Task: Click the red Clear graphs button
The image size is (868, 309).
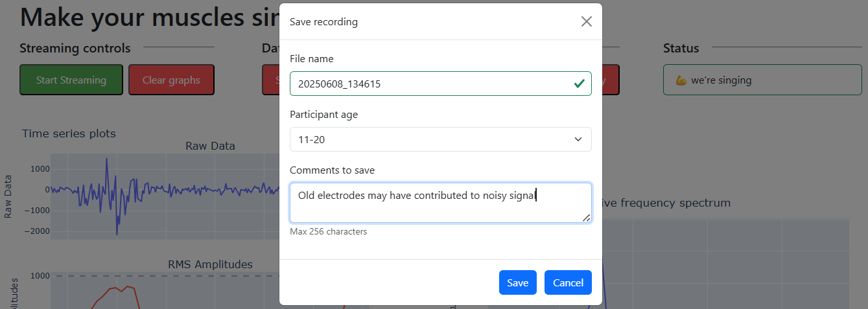Action: 171,80
